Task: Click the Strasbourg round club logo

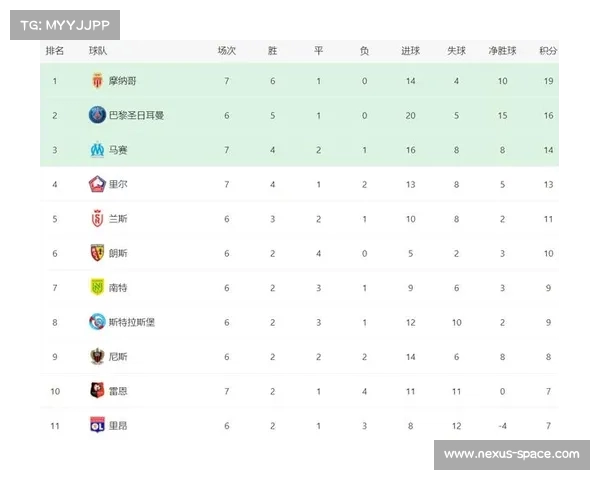Action: 97,322
